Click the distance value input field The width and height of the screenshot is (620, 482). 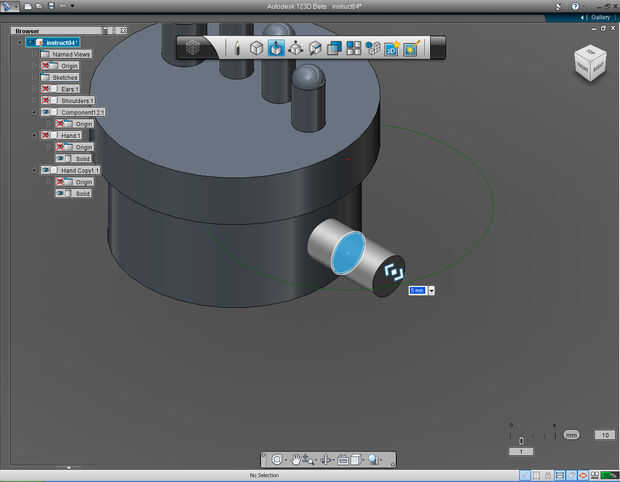click(x=416, y=290)
